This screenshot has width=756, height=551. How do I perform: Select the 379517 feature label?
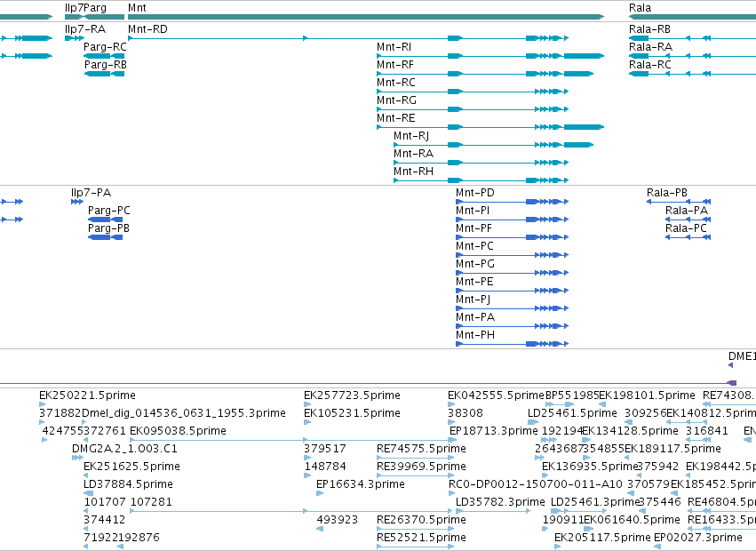tap(325, 449)
